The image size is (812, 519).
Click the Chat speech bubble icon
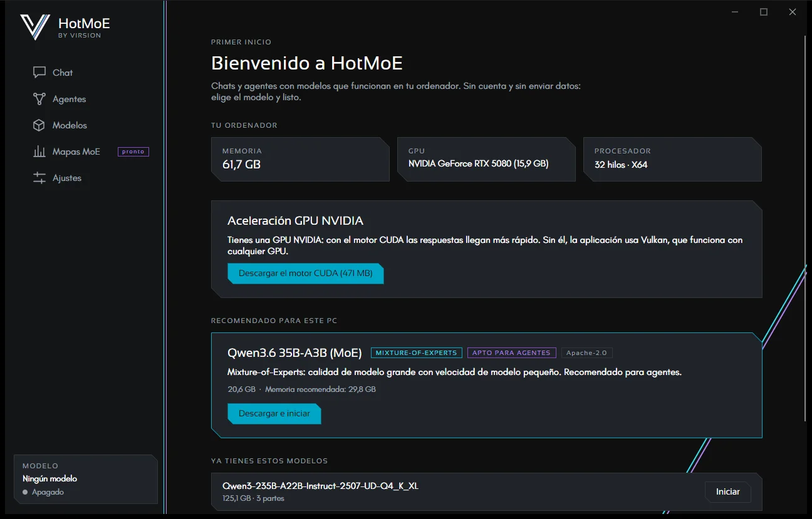pyautogui.click(x=39, y=73)
